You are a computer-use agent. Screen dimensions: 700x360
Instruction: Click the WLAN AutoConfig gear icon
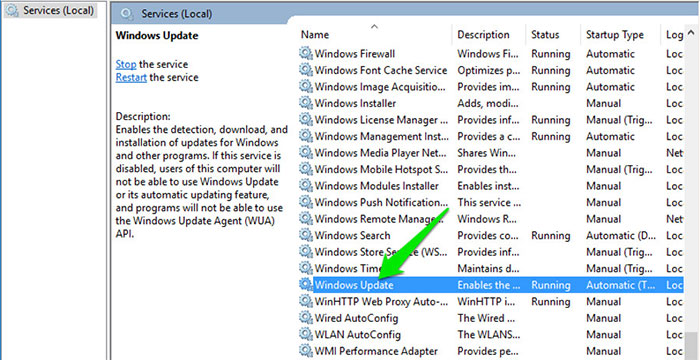(x=305, y=335)
